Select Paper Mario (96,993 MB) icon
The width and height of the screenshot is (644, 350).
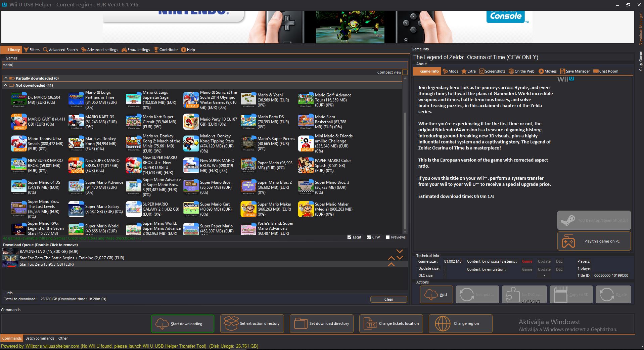tap(248, 165)
